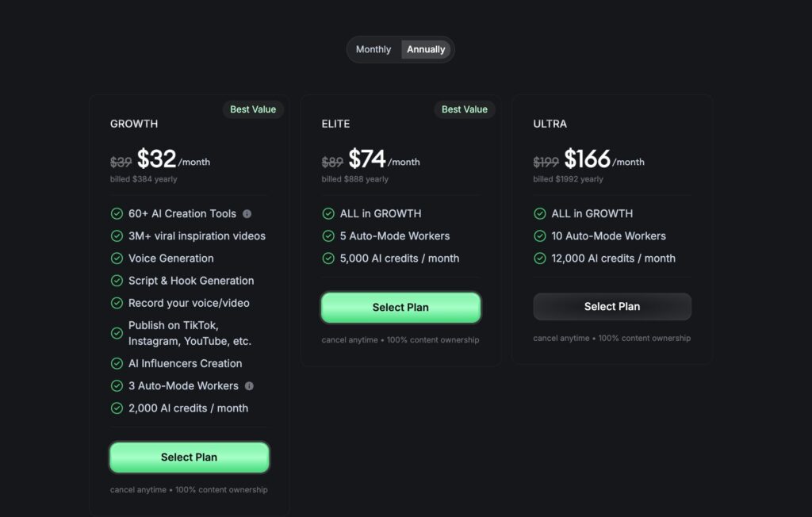The image size is (812, 517).
Task: Click Select Plan on the Ultra plan
Action: click(611, 306)
